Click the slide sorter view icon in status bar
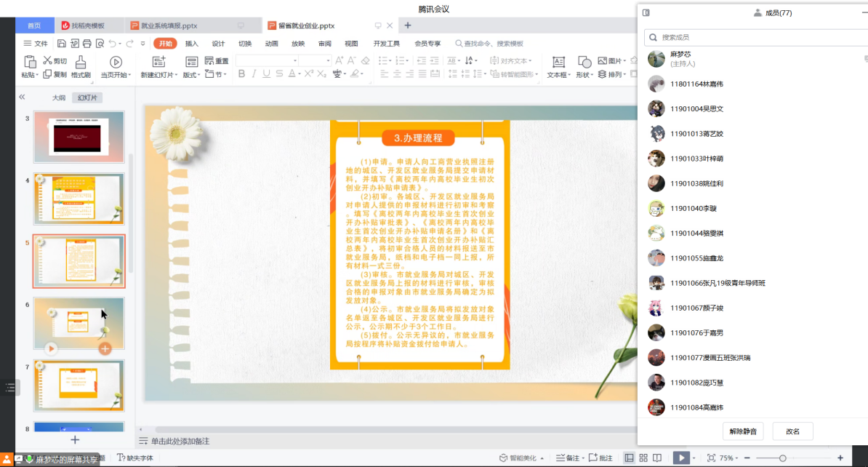Screen dimensions: 868x467 tap(643, 458)
